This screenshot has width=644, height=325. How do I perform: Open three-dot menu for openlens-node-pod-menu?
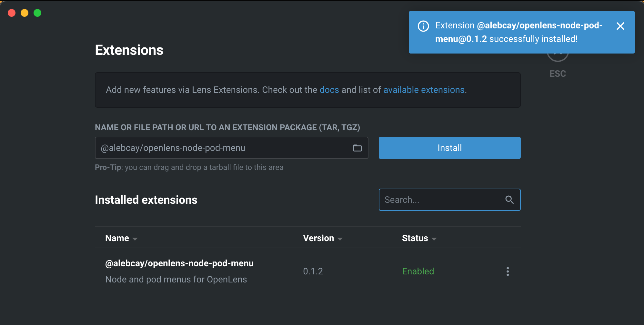[x=508, y=271]
